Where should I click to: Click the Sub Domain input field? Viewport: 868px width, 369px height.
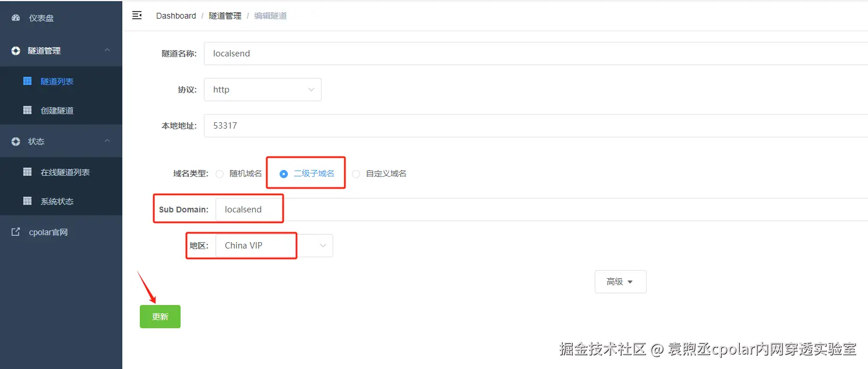(x=542, y=210)
